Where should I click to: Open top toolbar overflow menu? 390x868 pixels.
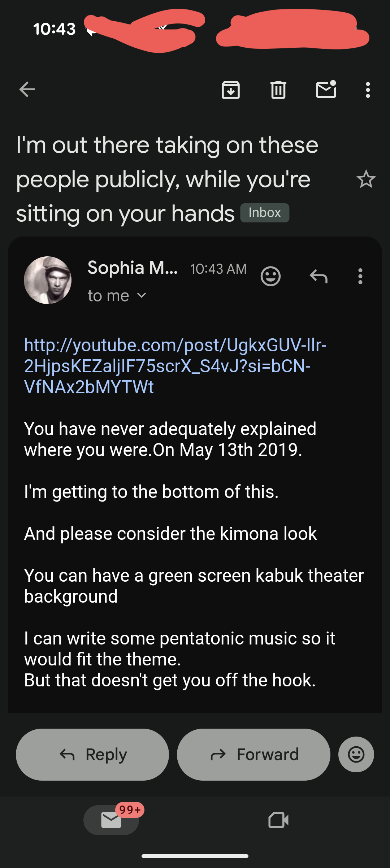[x=368, y=90]
